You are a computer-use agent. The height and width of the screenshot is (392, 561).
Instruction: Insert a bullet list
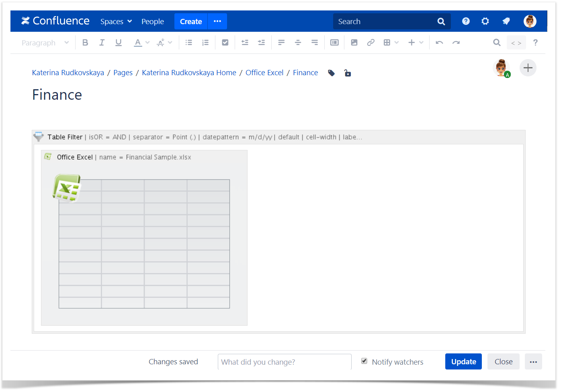pyautogui.click(x=188, y=43)
